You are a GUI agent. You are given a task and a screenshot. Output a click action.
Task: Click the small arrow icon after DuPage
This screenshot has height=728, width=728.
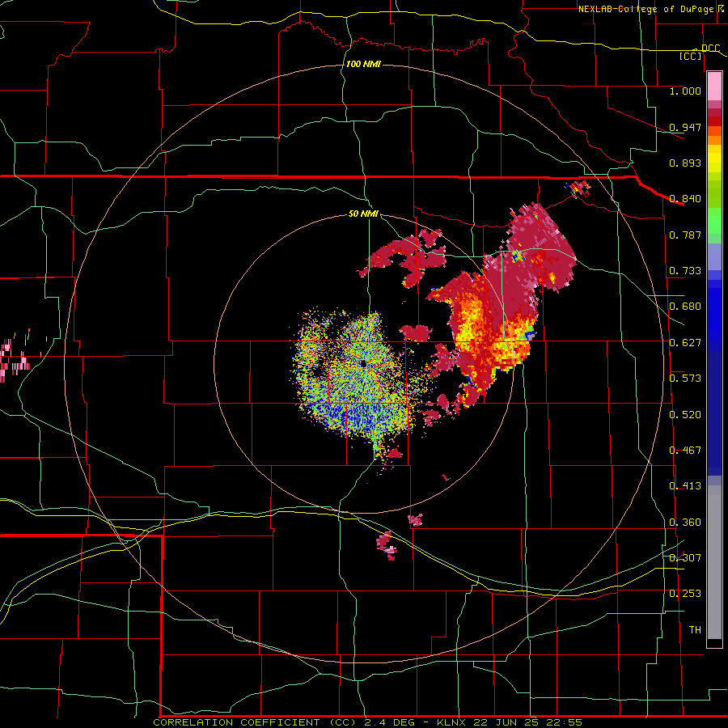tap(721, 9)
